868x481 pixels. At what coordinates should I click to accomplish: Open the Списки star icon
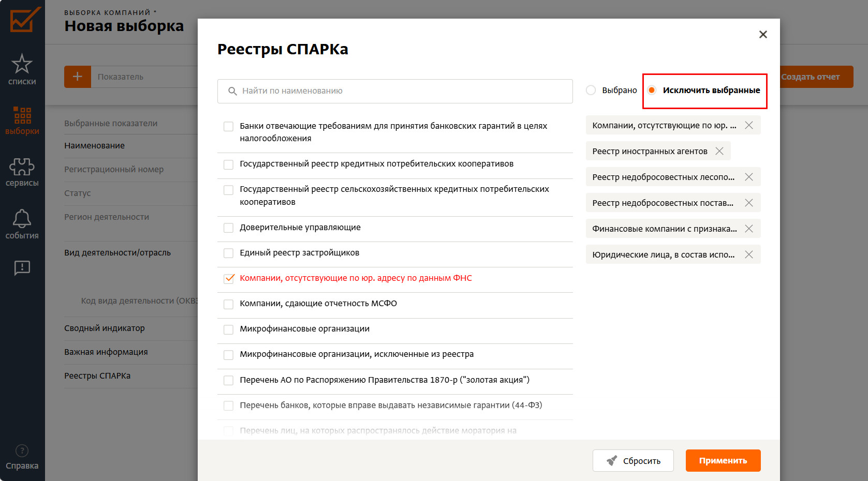tap(22, 64)
